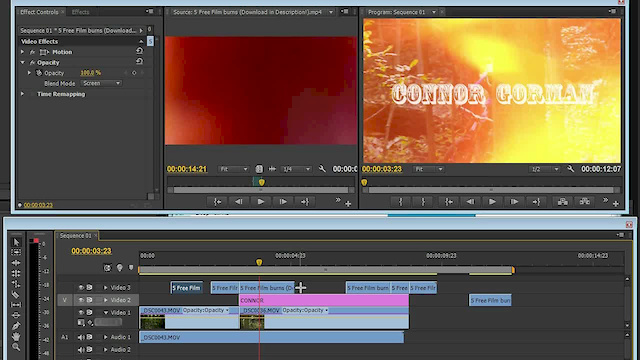640x360 pixels.
Task: Open the Effect Controls panel menu
Action: click(149, 12)
